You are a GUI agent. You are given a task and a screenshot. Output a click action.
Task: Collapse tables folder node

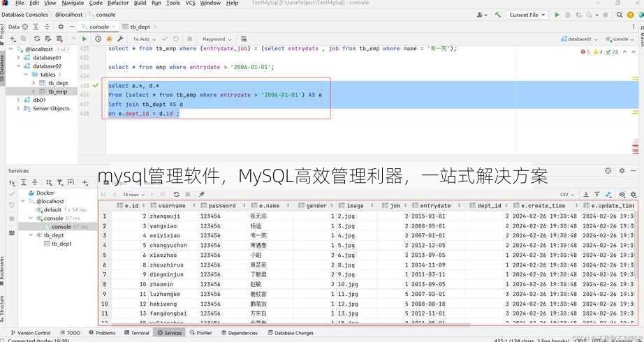pyautogui.click(x=26, y=74)
